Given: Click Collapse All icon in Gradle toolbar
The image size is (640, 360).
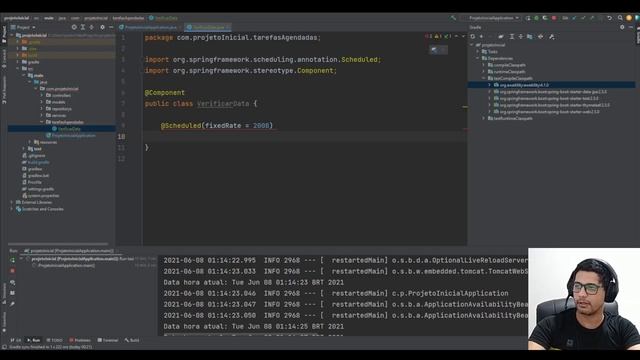Looking at the screenshot, I should (520, 37).
